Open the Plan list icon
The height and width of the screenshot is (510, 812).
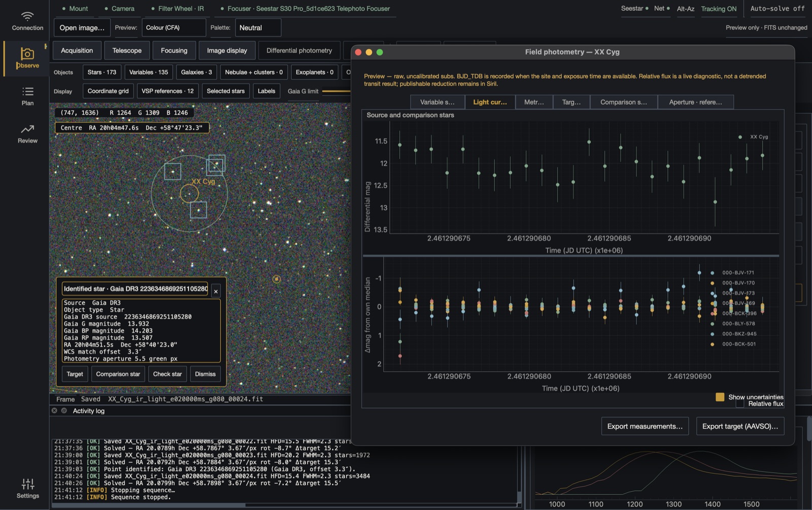point(27,91)
